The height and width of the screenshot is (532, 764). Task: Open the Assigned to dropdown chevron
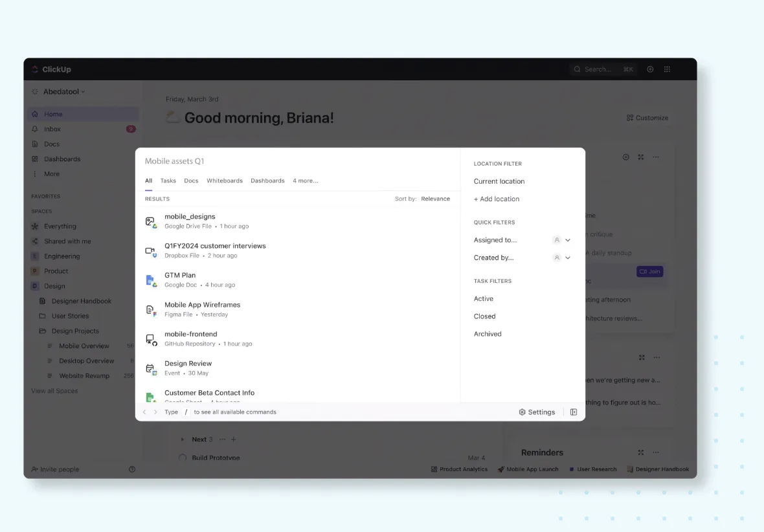(x=568, y=240)
